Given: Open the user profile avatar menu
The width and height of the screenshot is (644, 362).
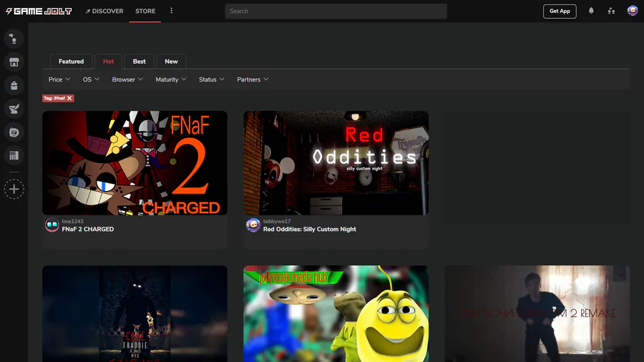Looking at the screenshot, I should pos(633,11).
